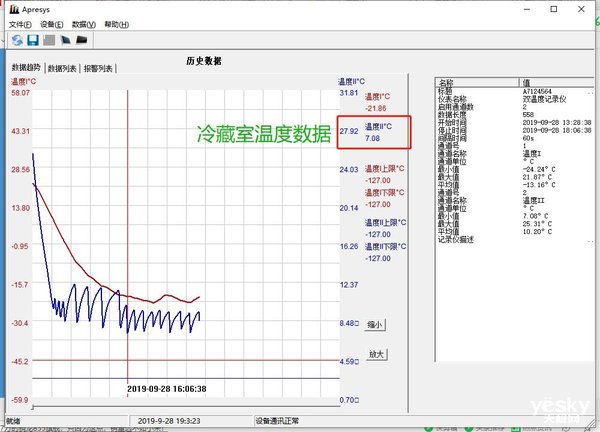Viewport: 600px width, 432px height.
Task: Click the status bar time 2019-9-28 19:3:23
Action: pos(169,421)
